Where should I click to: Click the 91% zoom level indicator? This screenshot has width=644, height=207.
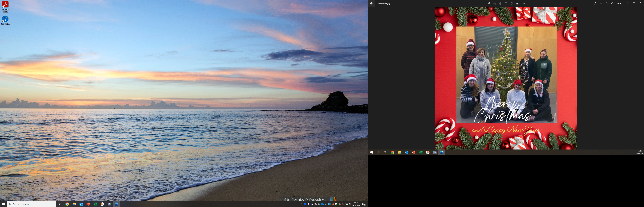click(x=619, y=3)
